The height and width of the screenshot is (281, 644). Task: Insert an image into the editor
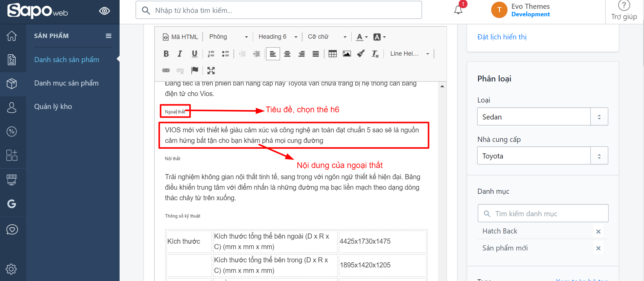coord(347,54)
